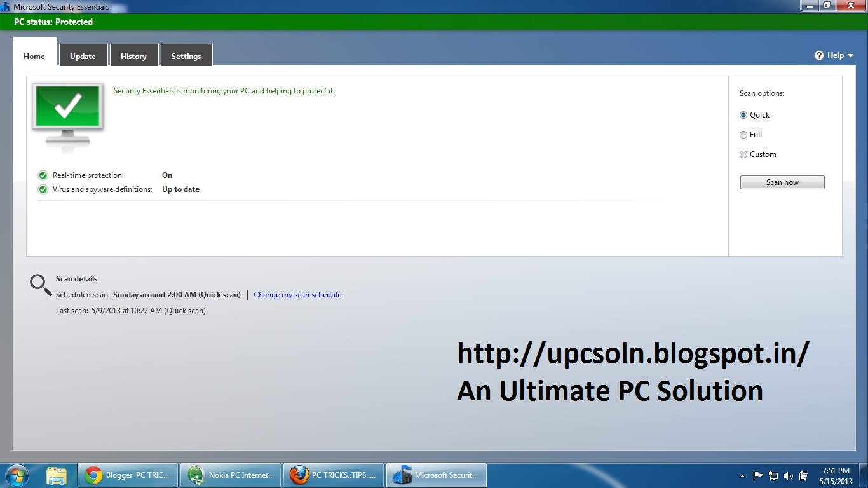Click the 'Scan details' heading
The image size is (868, 488).
76,279
